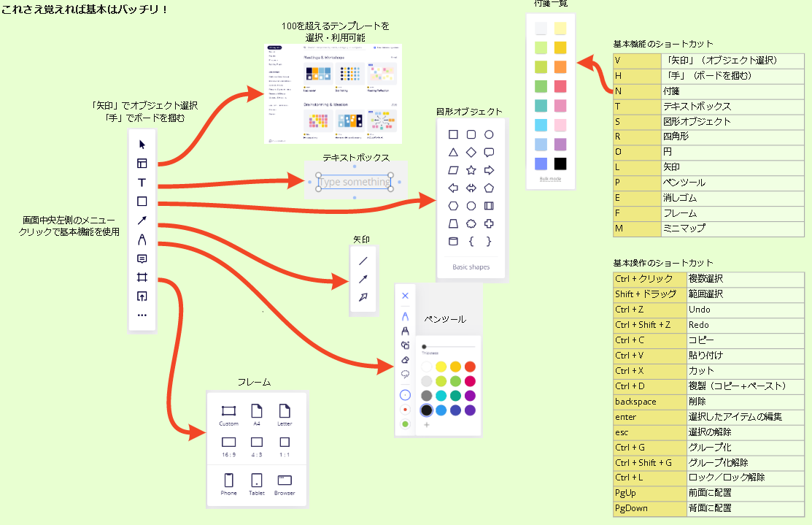Expand more tools with the three-dots button
Viewport: 812px width, 525px height.
click(x=142, y=315)
